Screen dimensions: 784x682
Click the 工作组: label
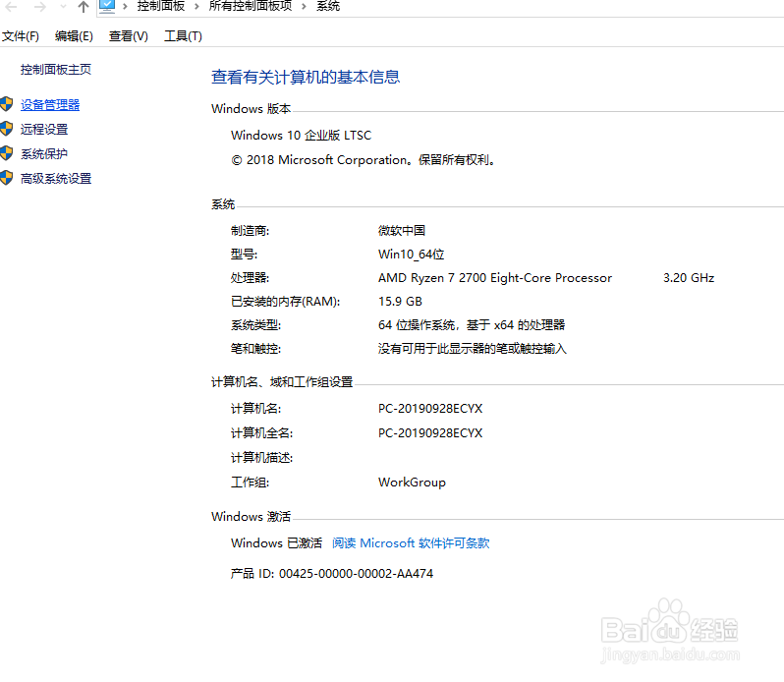[x=250, y=483]
